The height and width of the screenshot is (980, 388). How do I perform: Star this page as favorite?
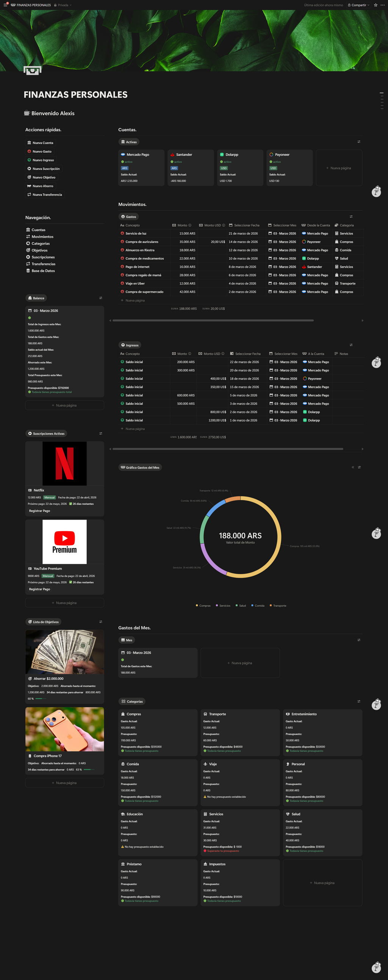tap(375, 5)
